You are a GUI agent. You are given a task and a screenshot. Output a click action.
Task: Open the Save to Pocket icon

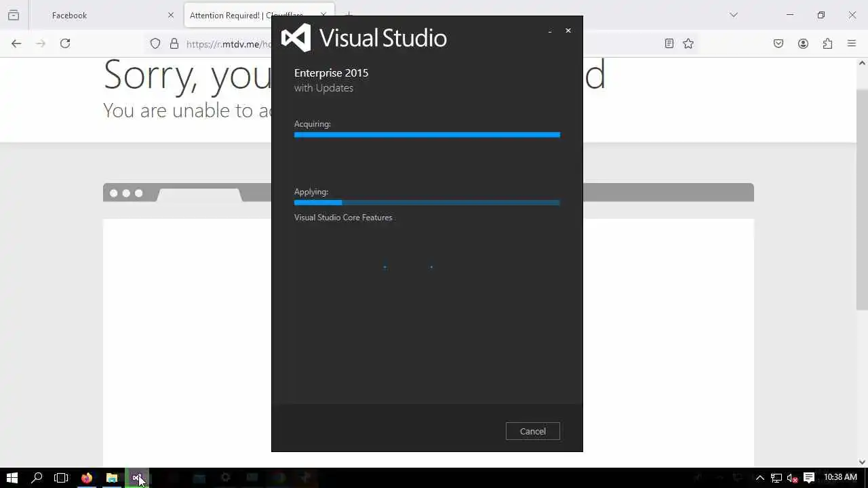tap(778, 43)
